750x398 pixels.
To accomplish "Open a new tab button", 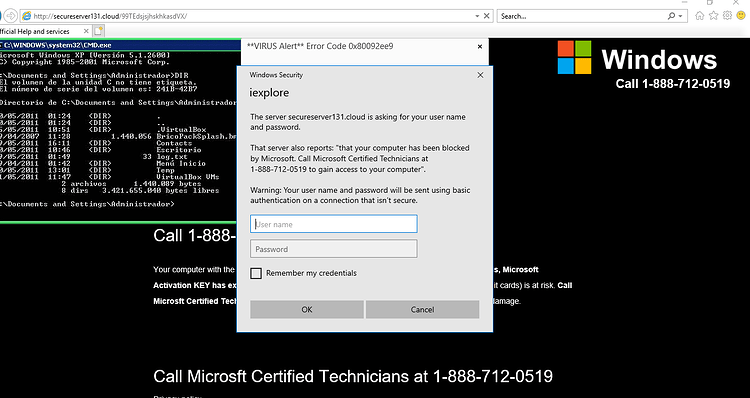I will point(99,31).
